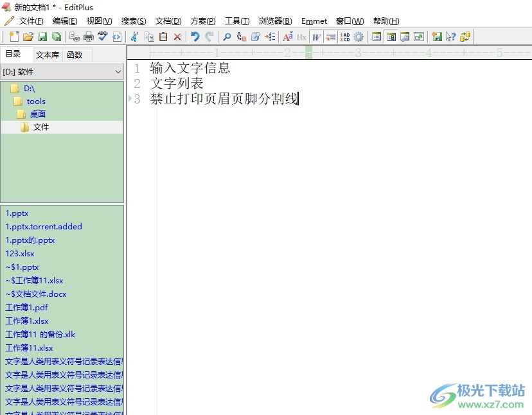
Task: Select file 工作簿11 的备份.xlk
Action: [x=40, y=335]
